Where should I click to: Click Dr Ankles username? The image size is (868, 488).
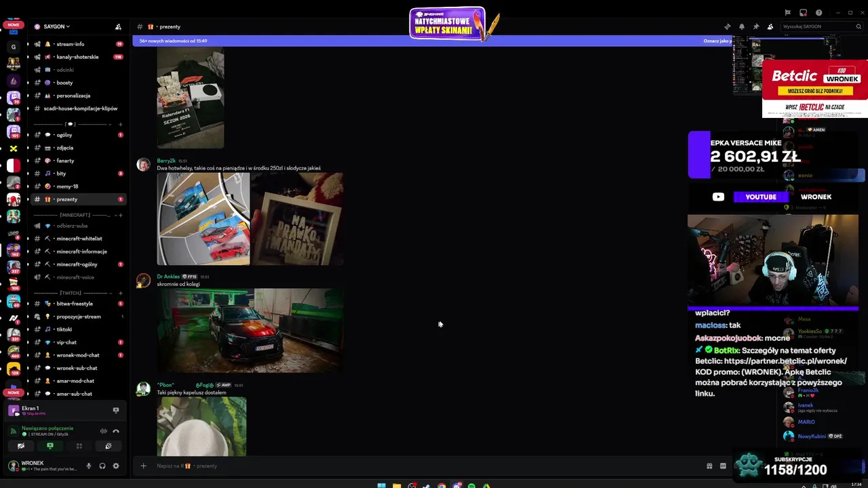tap(168, 277)
